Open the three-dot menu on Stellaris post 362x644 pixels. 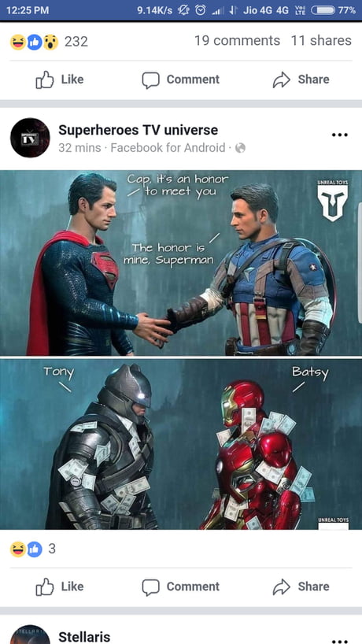tap(340, 641)
